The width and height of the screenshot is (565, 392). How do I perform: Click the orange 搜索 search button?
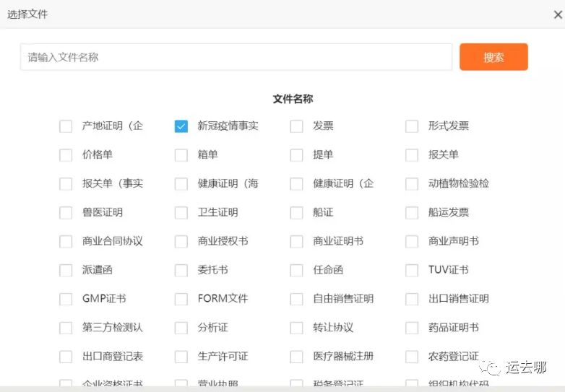tap(493, 57)
